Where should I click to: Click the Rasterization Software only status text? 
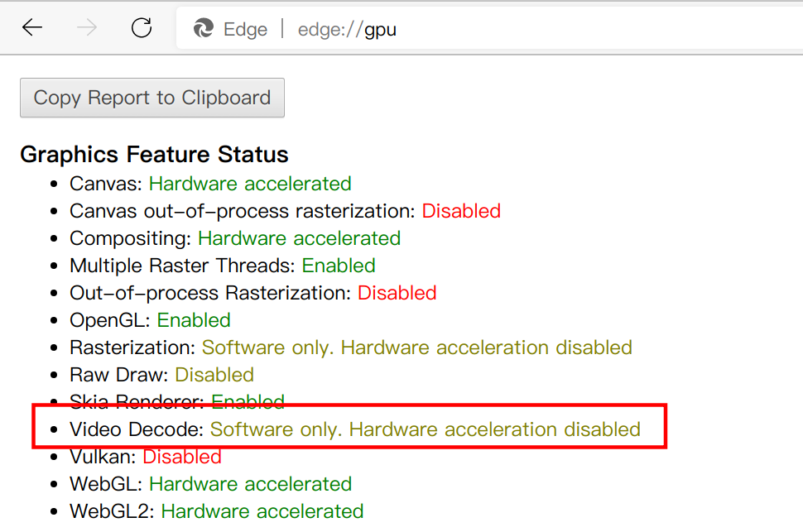[x=416, y=347]
